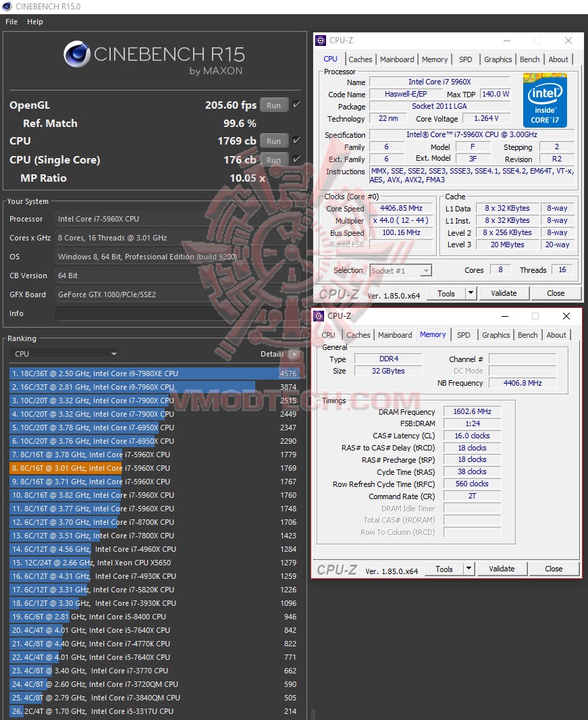Image resolution: width=588 pixels, height=720 pixels.
Task: Click Tools button in the CPU tab window
Action: click(446, 293)
